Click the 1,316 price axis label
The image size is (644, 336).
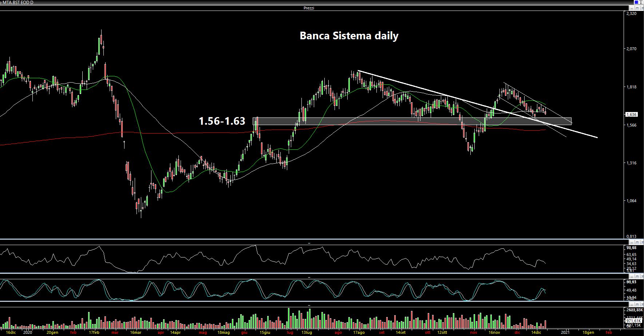(631, 163)
